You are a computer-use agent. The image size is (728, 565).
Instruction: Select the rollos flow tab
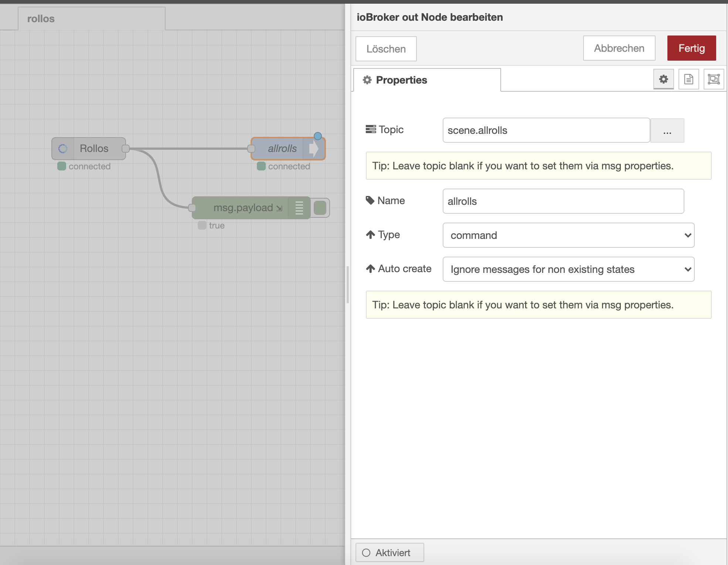[x=41, y=18]
